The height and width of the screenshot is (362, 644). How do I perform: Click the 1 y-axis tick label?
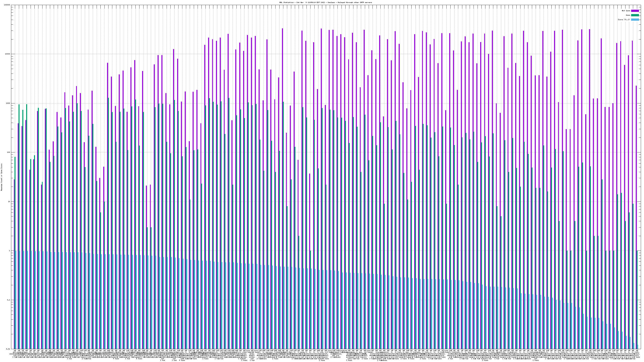10,251
